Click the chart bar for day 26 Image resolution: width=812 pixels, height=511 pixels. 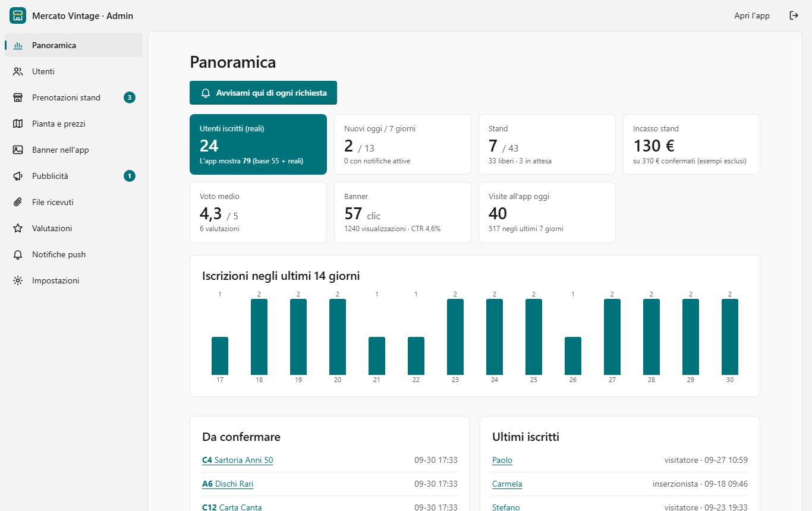[x=573, y=356]
